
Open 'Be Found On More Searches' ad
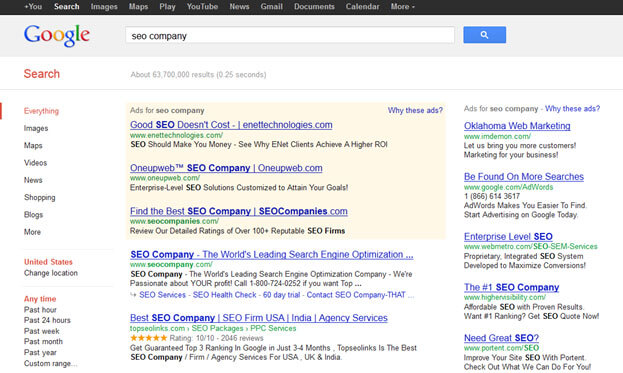pos(524,177)
